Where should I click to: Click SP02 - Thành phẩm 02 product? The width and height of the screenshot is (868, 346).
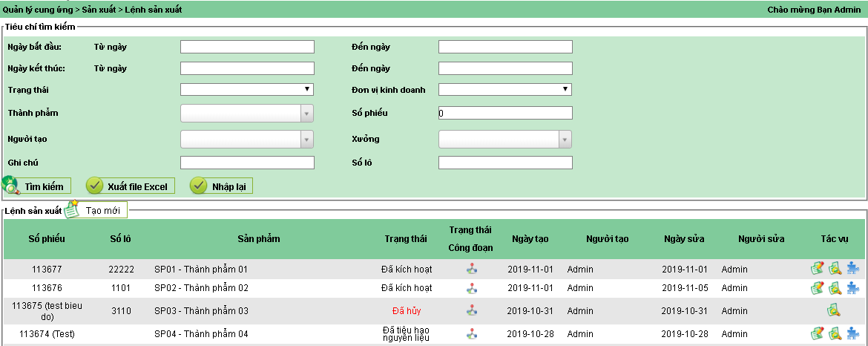coord(202,288)
